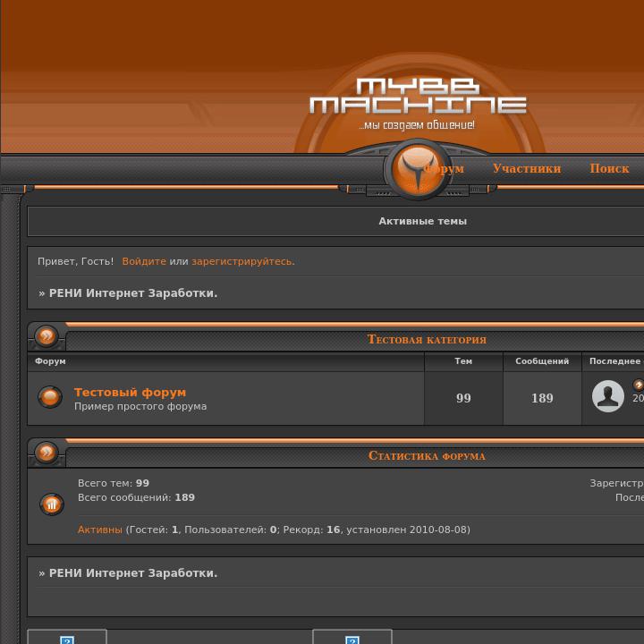Viewport: 644px width, 644px height.
Task: Click the Тем column header
Action: [x=463, y=361]
